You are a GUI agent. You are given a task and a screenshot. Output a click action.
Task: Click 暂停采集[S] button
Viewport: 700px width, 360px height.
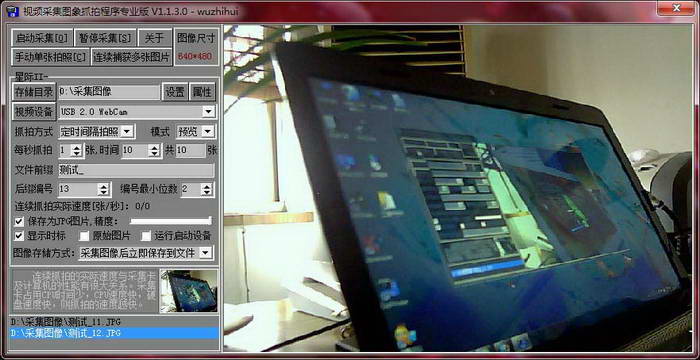(105, 38)
